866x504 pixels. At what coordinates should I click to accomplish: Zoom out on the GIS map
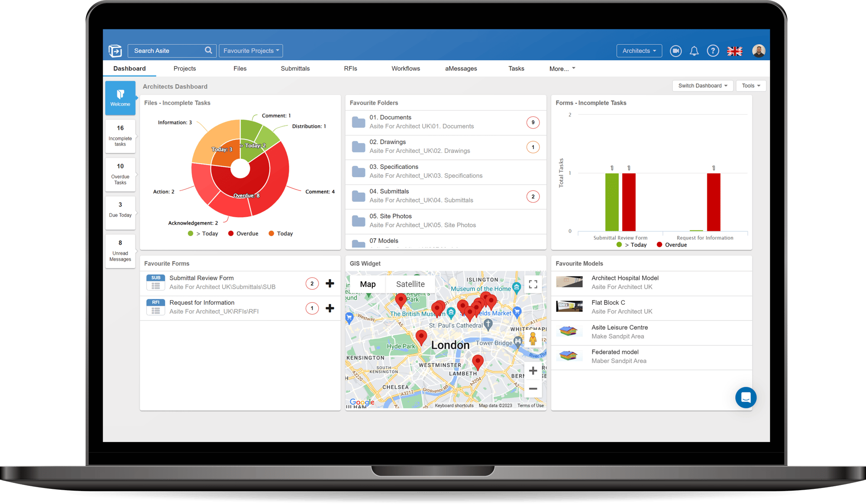(533, 389)
